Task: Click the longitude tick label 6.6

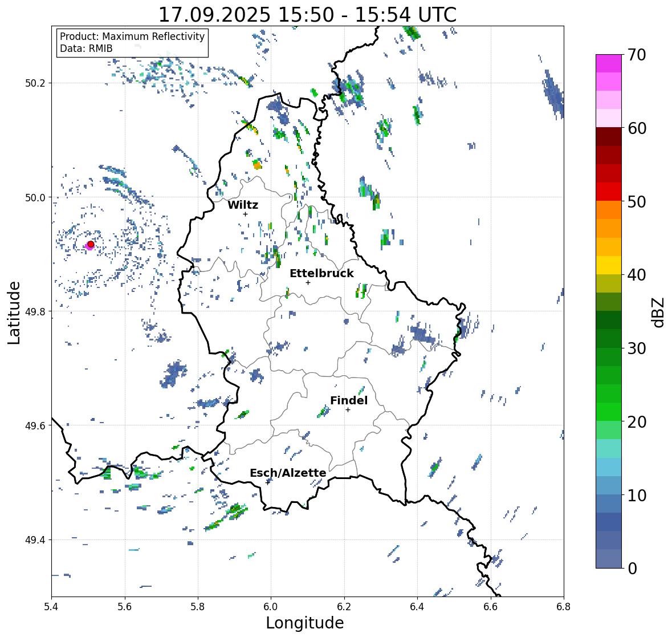Action: tap(491, 606)
